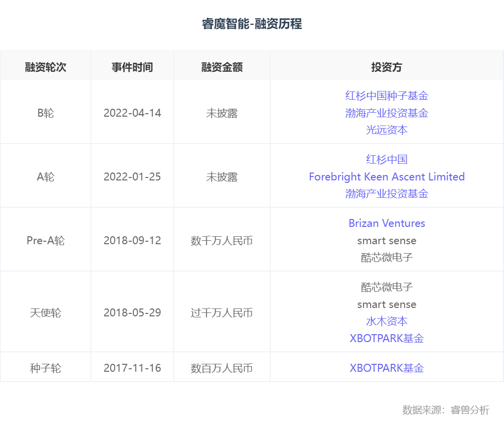This screenshot has width=504, height=436.
Task: Click the 数据来源：睿兽分析 footer text
Action: 446,410
